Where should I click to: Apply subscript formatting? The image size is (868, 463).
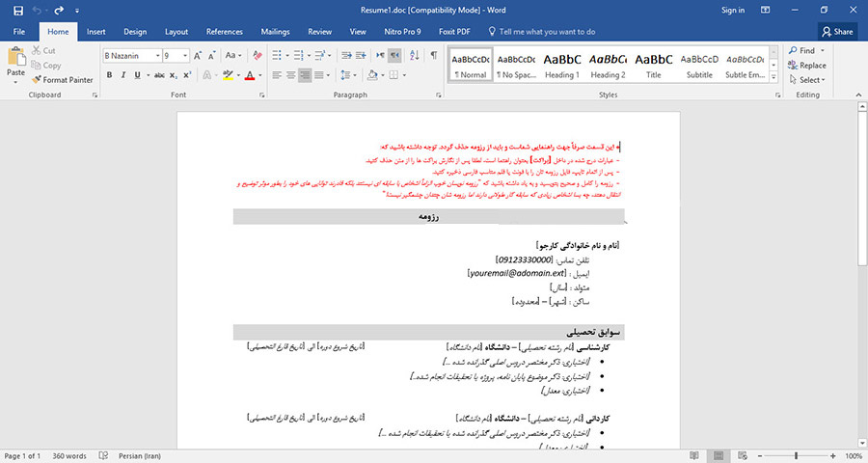[174, 75]
